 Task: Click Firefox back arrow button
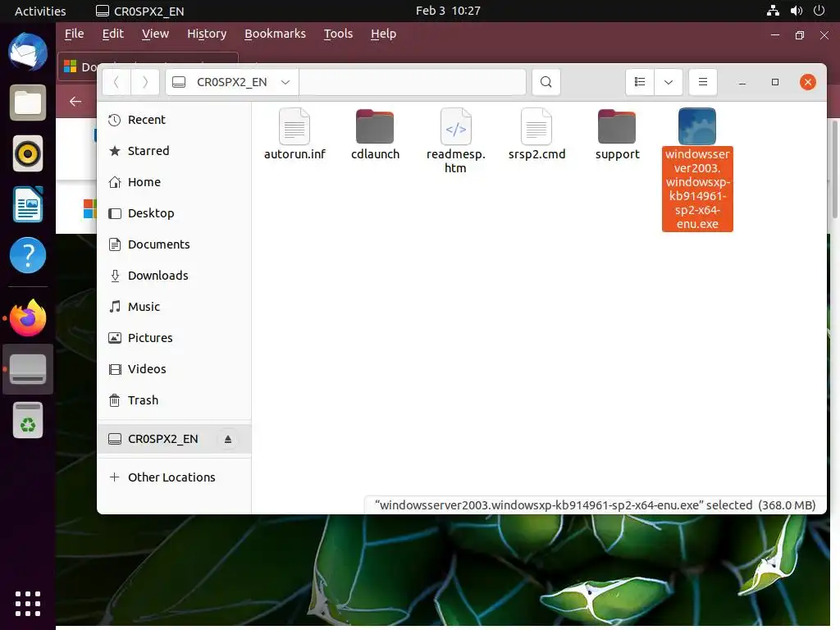coord(75,101)
